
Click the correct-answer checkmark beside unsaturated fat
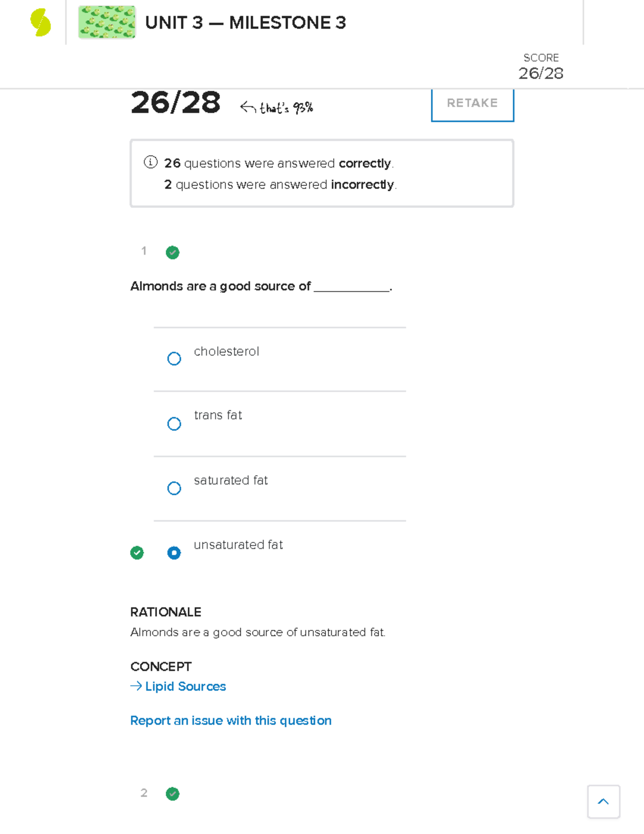tap(137, 553)
